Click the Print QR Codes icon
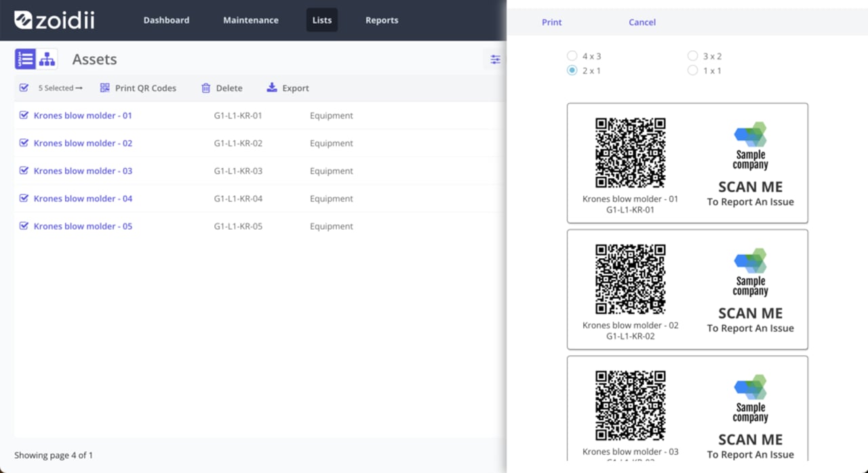Viewport: 868px width, 473px height. coord(104,88)
